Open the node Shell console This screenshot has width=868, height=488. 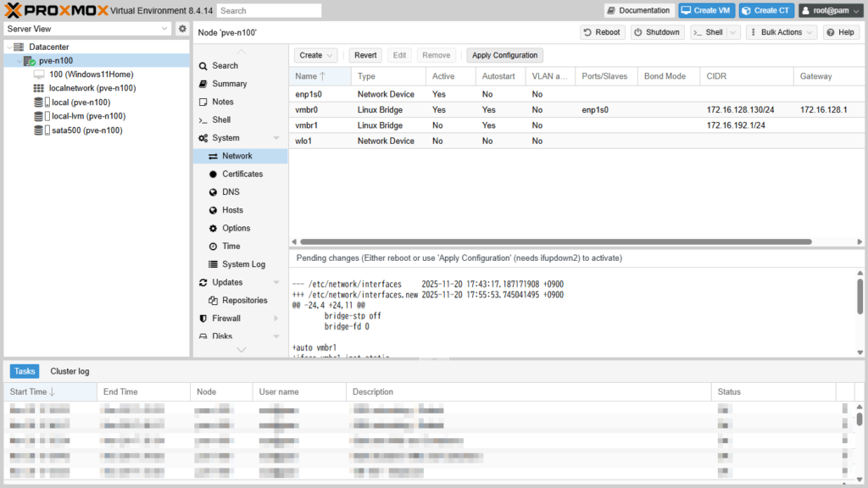pyautogui.click(x=220, y=120)
